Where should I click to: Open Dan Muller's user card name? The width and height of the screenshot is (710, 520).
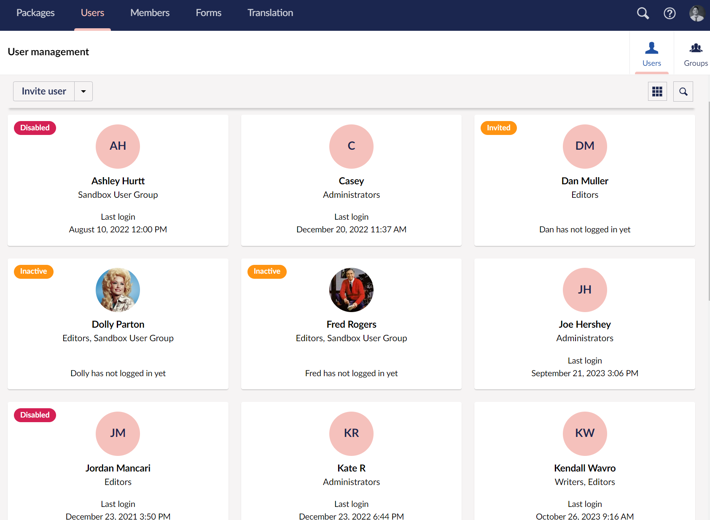[585, 181]
